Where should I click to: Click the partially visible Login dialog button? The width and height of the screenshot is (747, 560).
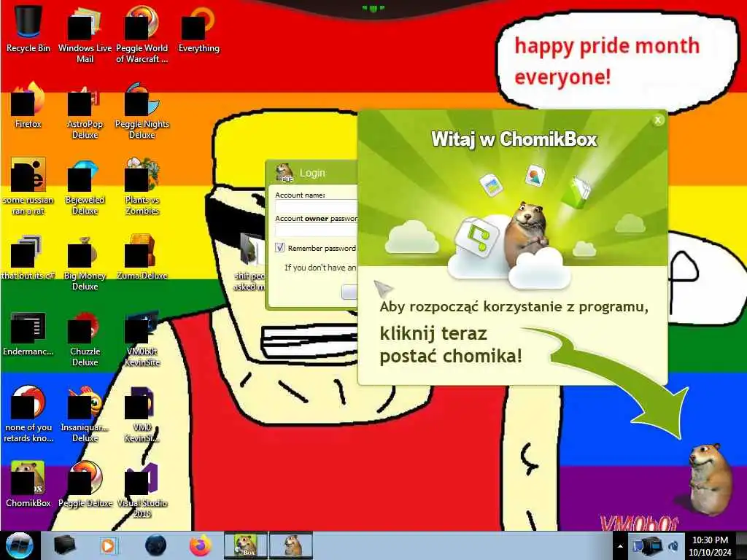(349, 292)
